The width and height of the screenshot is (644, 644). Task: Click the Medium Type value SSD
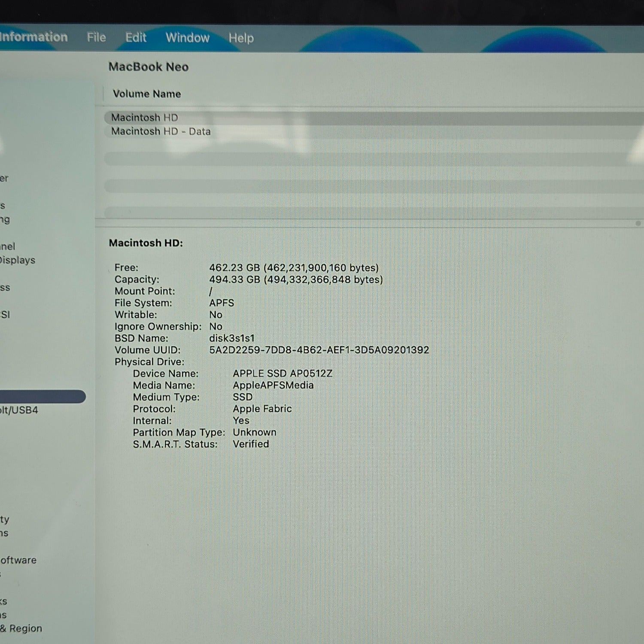(x=243, y=397)
